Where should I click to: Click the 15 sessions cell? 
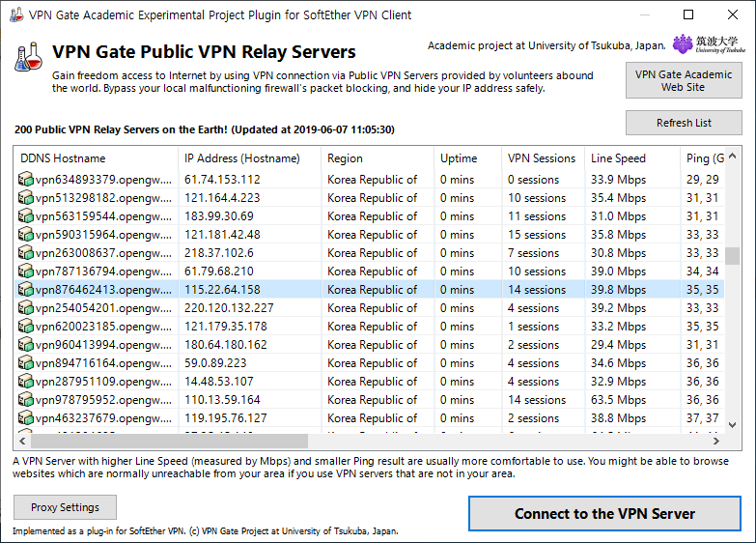pyautogui.click(x=537, y=235)
